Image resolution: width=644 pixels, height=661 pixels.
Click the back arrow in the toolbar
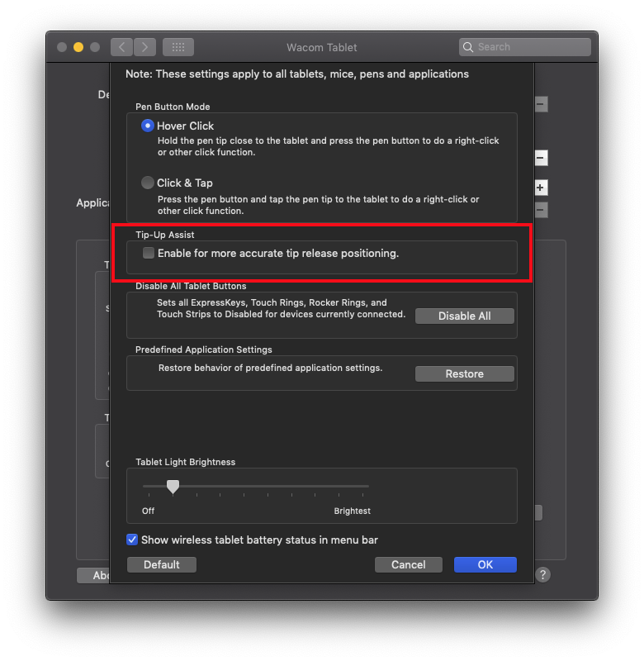(122, 47)
